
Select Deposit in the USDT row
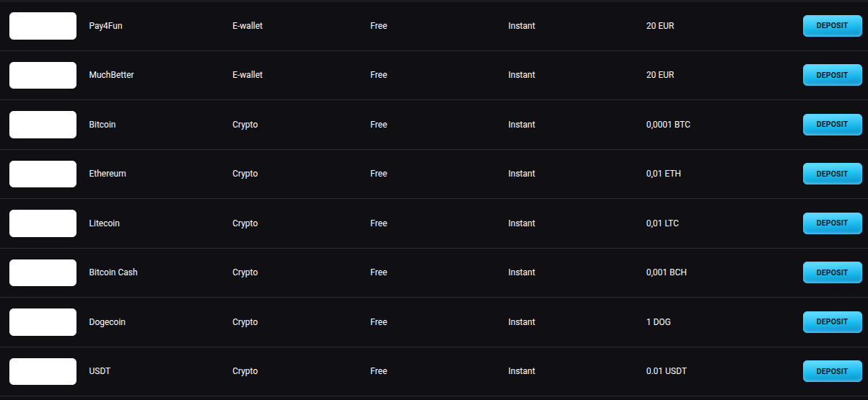coord(832,371)
